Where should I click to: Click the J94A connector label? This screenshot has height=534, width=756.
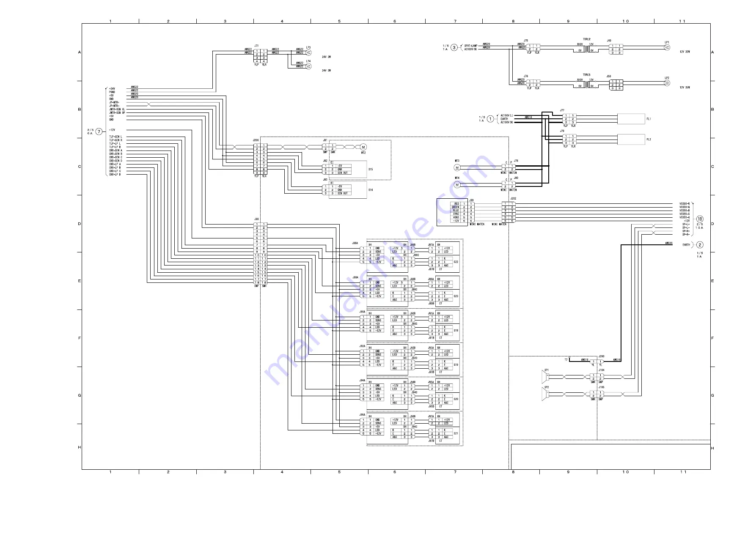(x=362, y=380)
